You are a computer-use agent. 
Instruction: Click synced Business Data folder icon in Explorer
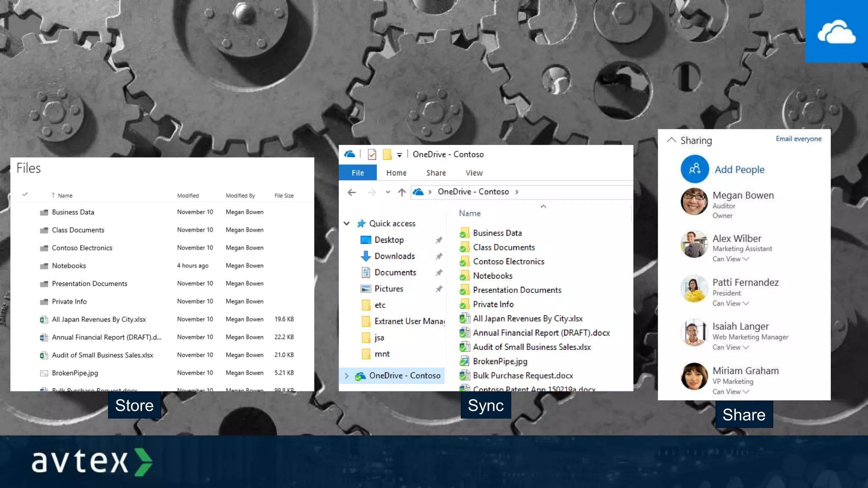point(465,233)
